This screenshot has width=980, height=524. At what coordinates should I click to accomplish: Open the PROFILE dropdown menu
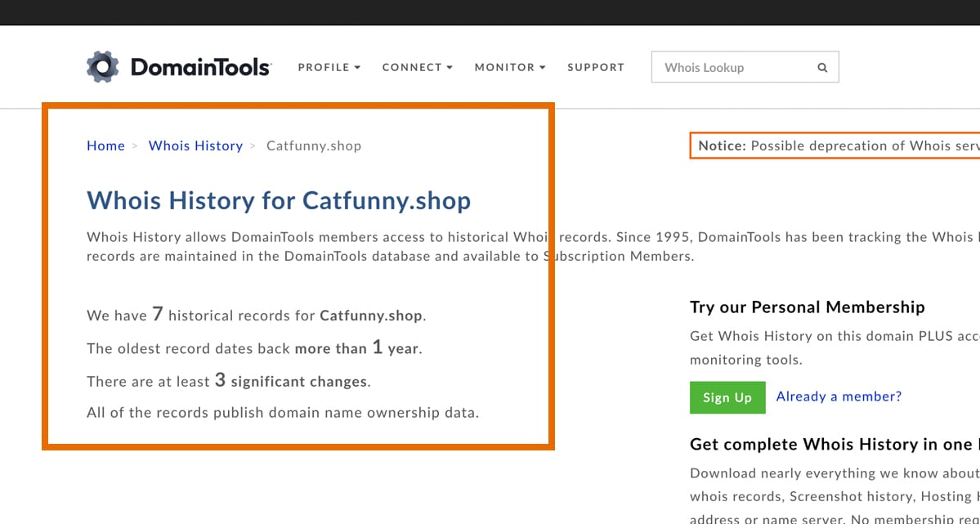coord(329,68)
